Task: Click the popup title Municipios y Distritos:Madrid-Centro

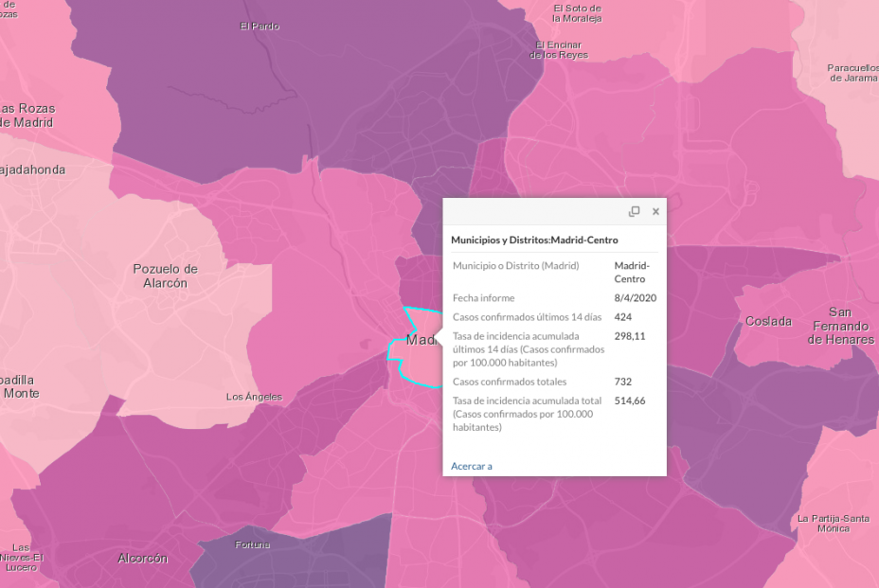Action: click(x=535, y=240)
